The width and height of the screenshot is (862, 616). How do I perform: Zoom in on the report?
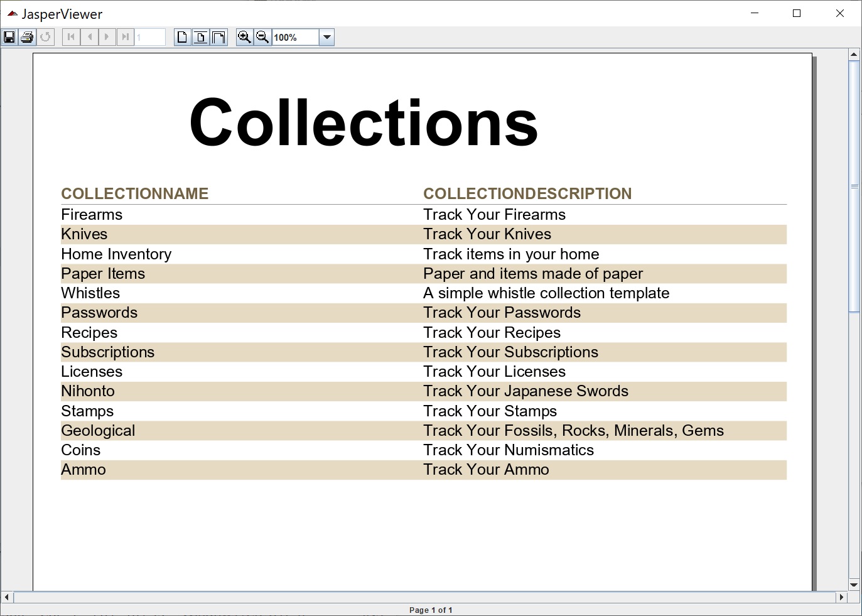tap(245, 37)
